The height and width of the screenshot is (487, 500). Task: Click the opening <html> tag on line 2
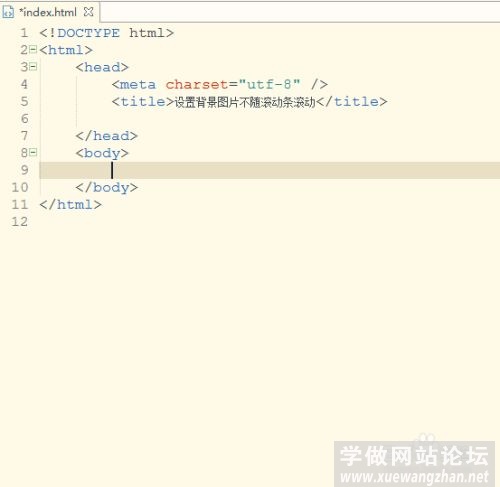66,50
